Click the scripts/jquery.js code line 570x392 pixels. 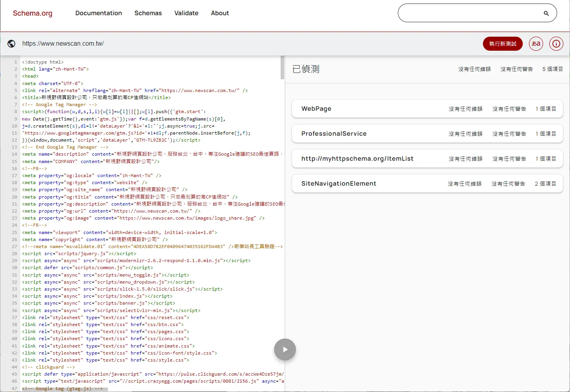click(79, 254)
